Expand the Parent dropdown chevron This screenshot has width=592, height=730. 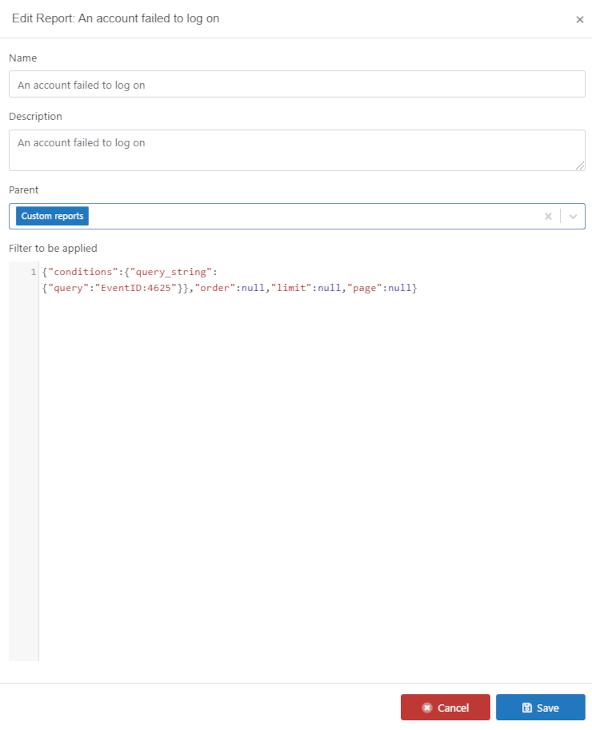click(573, 216)
